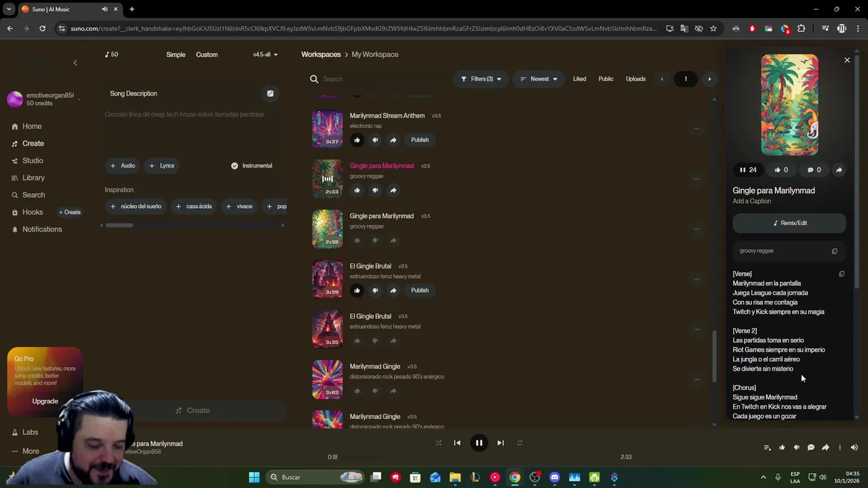868x488 pixels.
Task: Like the Marilynmad Stream Anthem song
Action: tap(357, 140)
